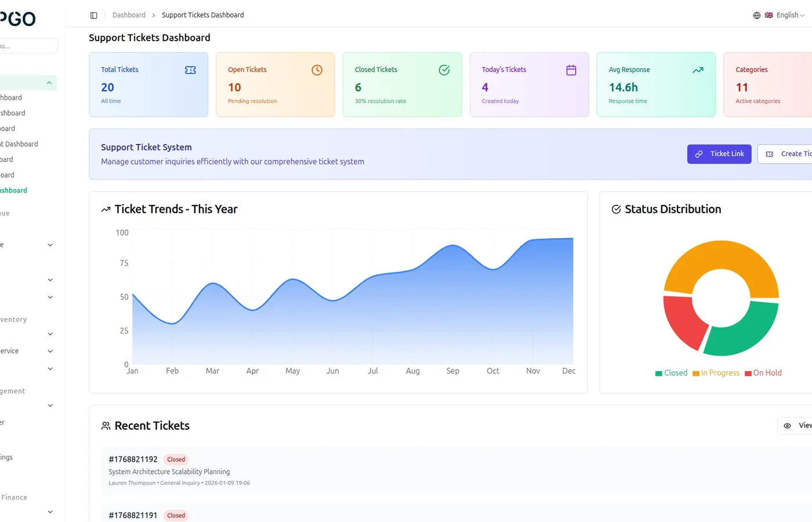Open ticket #1768821192
This screenshot has height=522, width=812.
click(456, 470)
